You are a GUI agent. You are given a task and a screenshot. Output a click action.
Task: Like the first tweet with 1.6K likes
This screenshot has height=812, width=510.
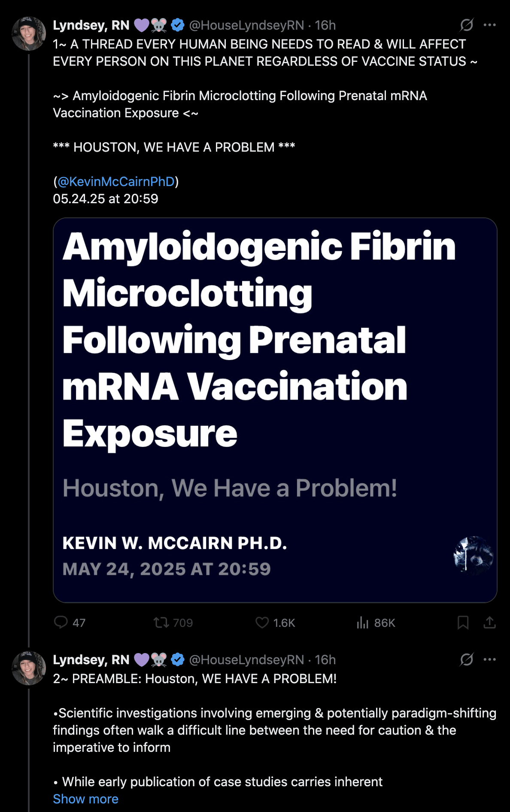pos(262,622)
